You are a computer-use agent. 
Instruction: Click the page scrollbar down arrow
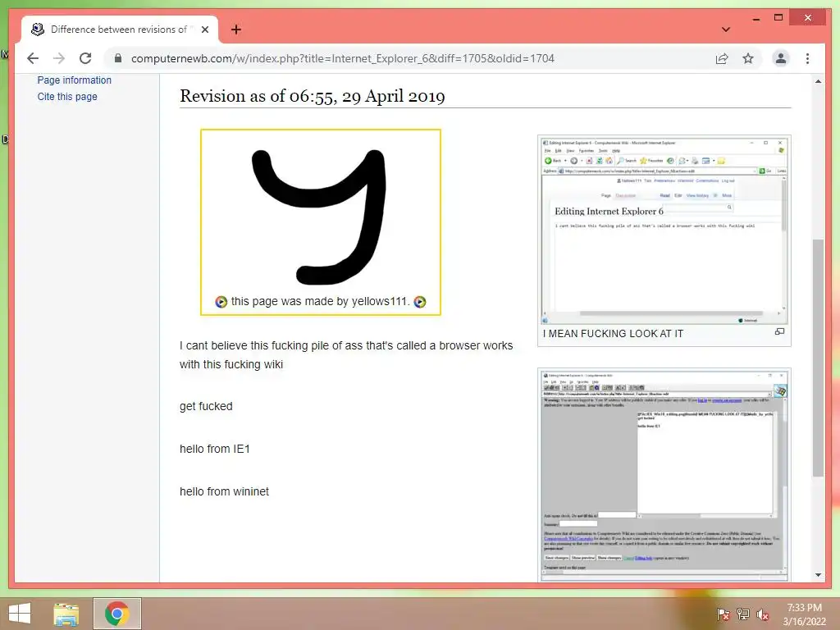click(x=818, y=575)
